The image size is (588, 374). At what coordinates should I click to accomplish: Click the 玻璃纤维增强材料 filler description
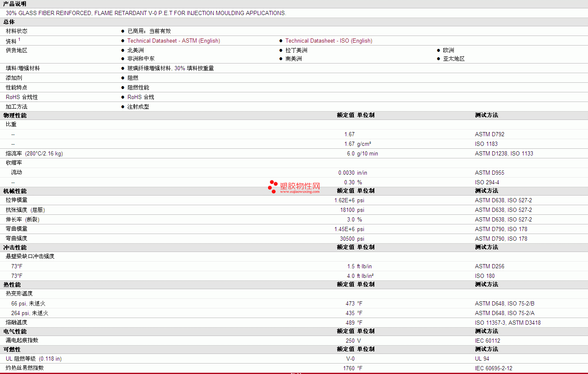(x=171, y=68)
